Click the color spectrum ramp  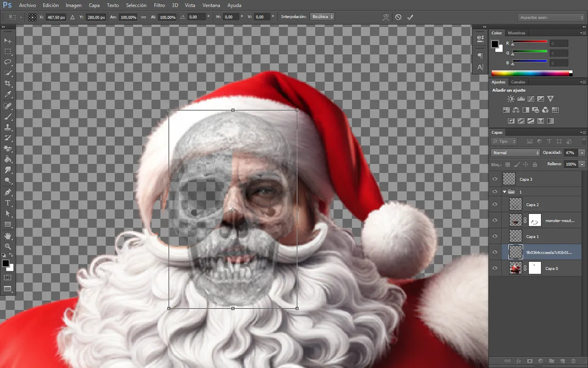point(531,73)
